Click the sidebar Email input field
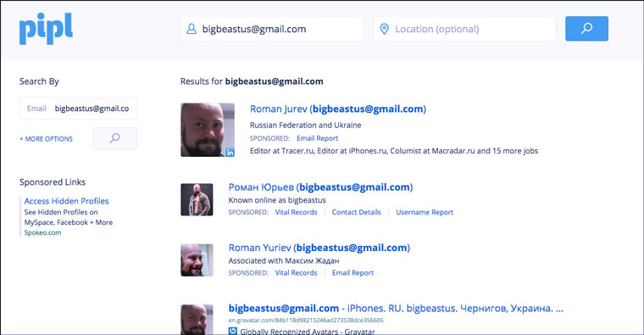Viewport: 644px width, 335px height. click(78, 109)
